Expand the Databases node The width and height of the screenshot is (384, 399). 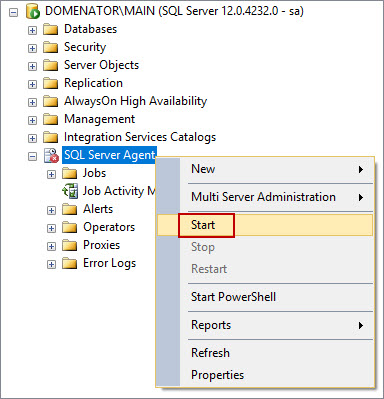tap(32, 31)
